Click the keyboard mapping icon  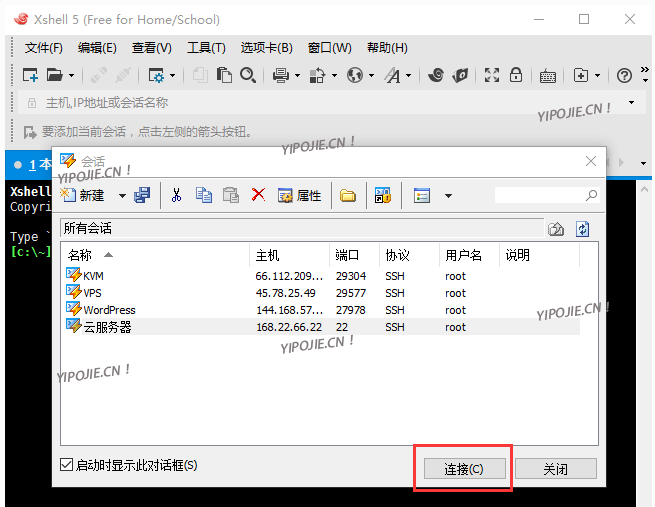click(x=548, y=76)
